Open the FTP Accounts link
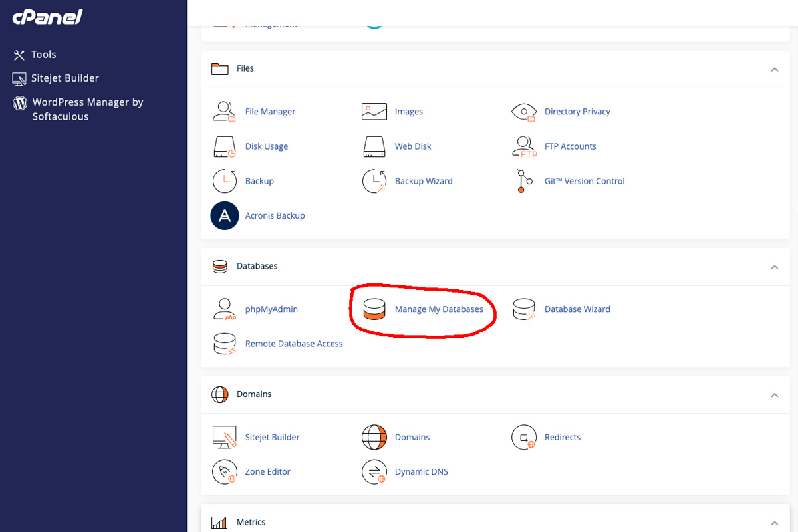The image size is (798, 532). [571, 146]
